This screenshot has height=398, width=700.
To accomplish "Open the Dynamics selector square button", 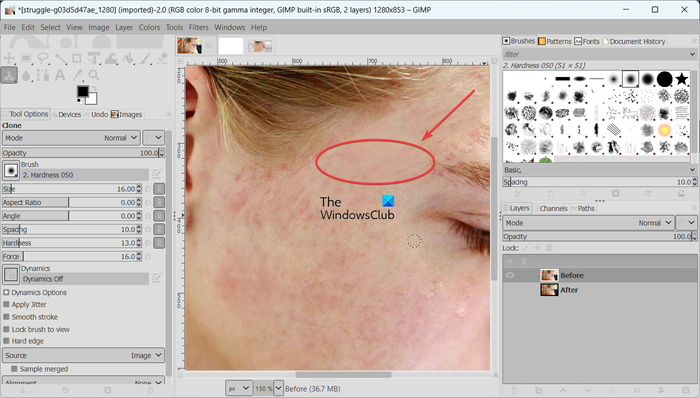I will point(11,274).
